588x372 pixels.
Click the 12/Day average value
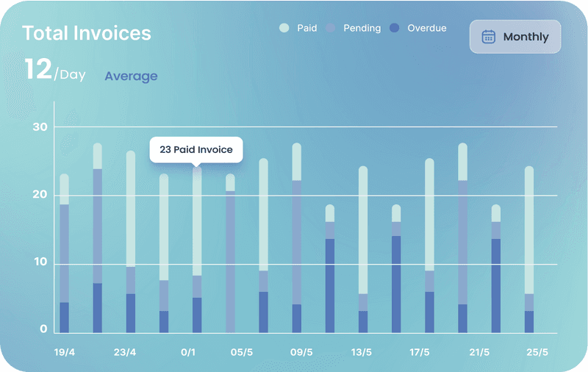click(x=54, y=71)
